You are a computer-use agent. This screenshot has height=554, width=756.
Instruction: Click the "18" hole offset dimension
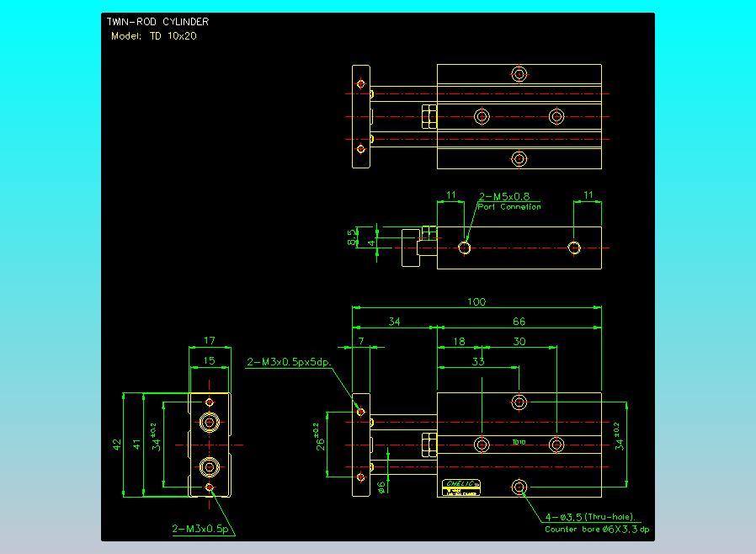459,341
